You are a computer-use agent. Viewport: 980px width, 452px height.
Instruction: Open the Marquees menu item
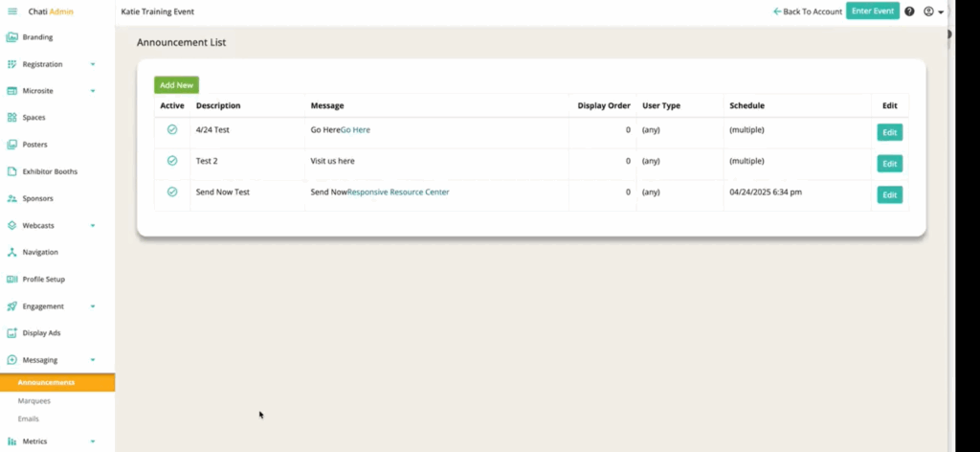(34, 400)
